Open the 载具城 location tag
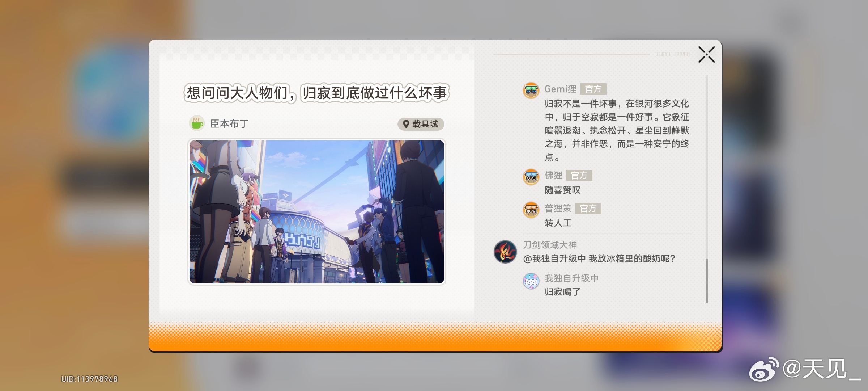The width and height of the screenshot is (868, 391). 421,124
